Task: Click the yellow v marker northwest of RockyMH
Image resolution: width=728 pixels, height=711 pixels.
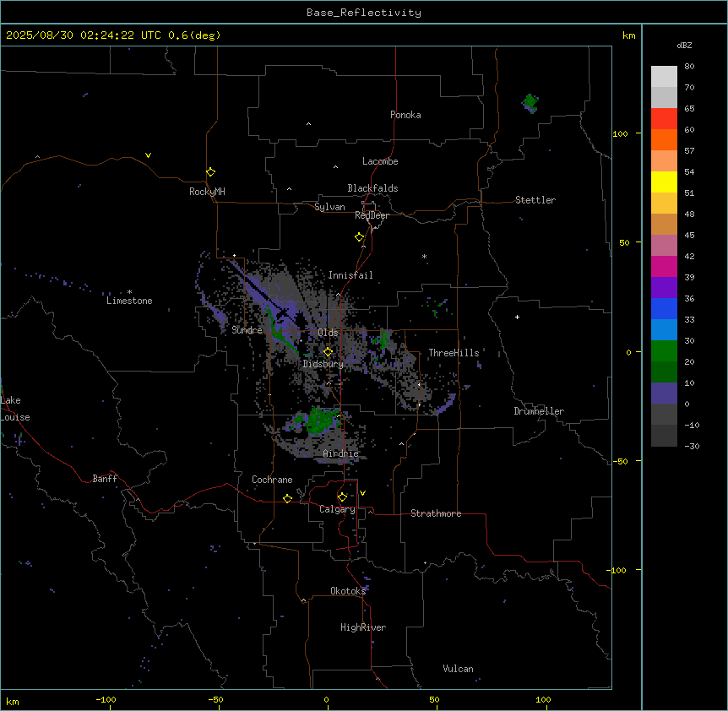Action: click(x=148, y=155)
